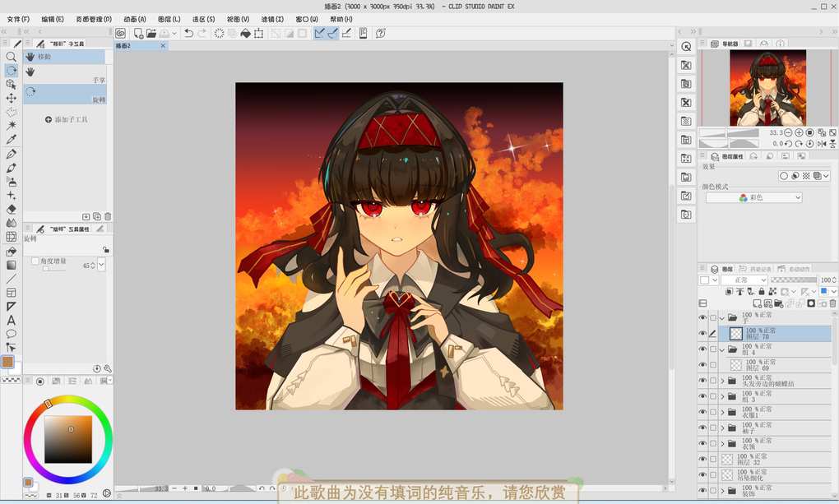839x504 pixels.
Task: Create new layer folder in Layers panel
Action: coord(778,303)
